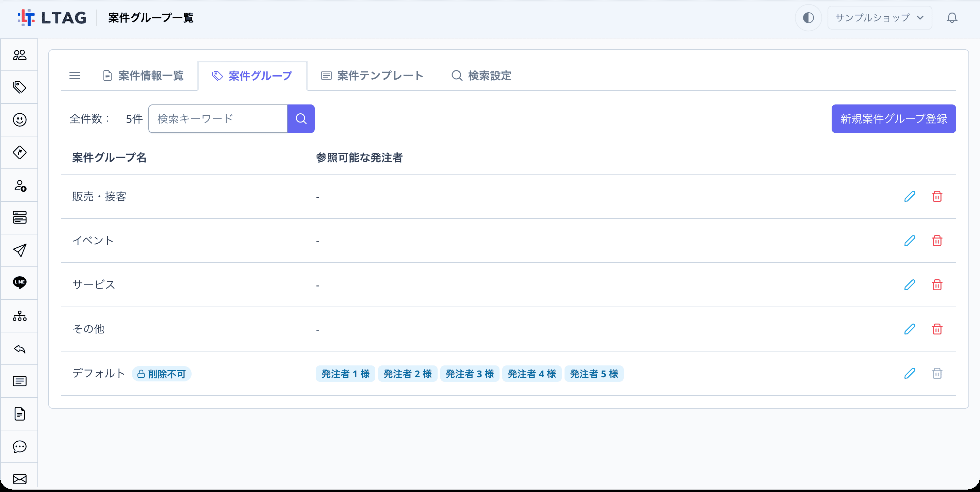Open the notification bell

(952, 18)
